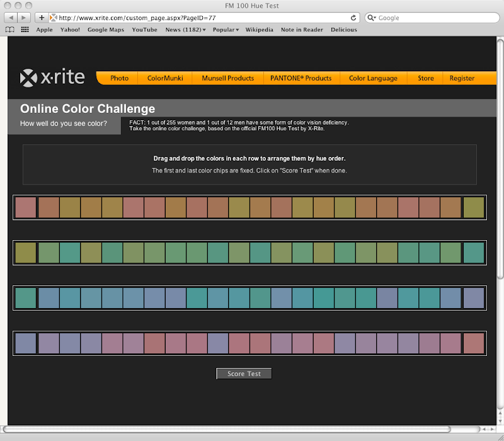Select the second chip in the first row

pos(49,207)
